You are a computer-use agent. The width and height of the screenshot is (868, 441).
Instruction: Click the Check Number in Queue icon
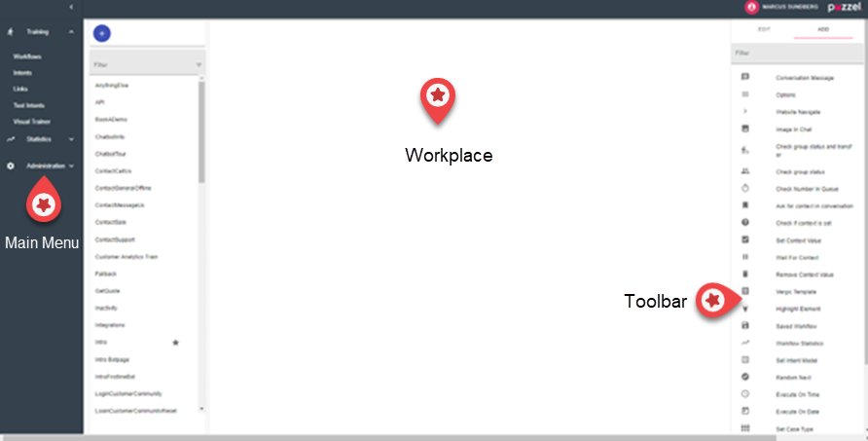(745, 188)
